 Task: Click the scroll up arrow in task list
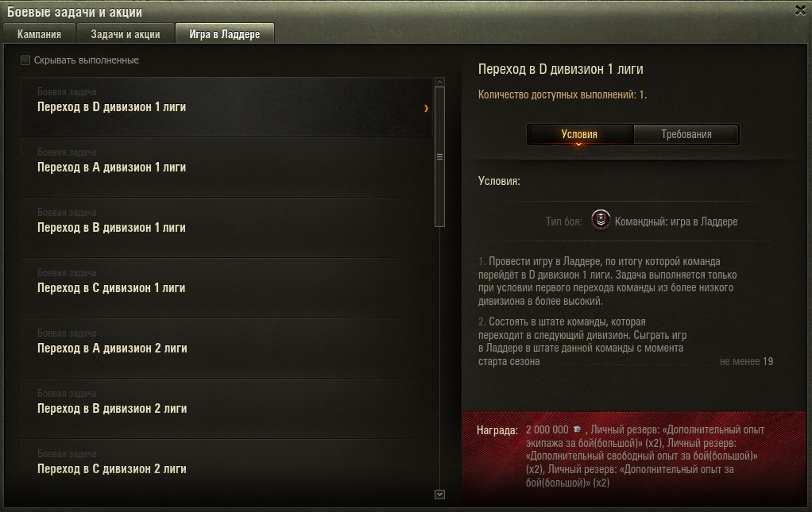(439, 82)
